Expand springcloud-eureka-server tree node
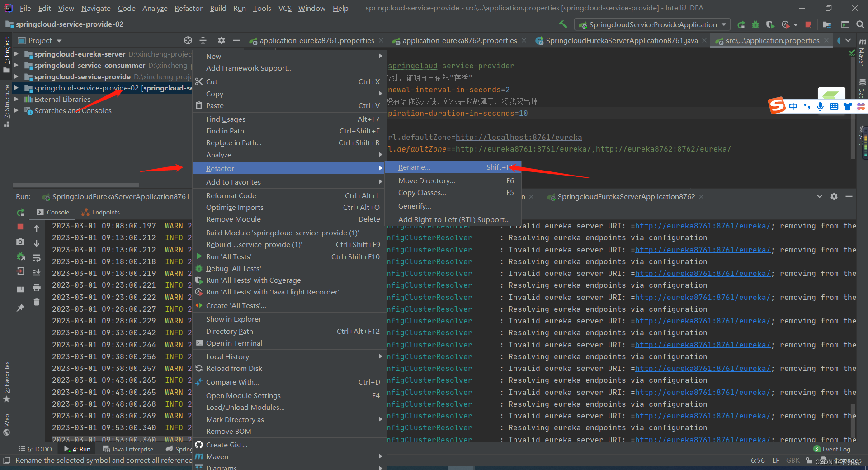This screenshot has height=470, width=868. (16, 54)
